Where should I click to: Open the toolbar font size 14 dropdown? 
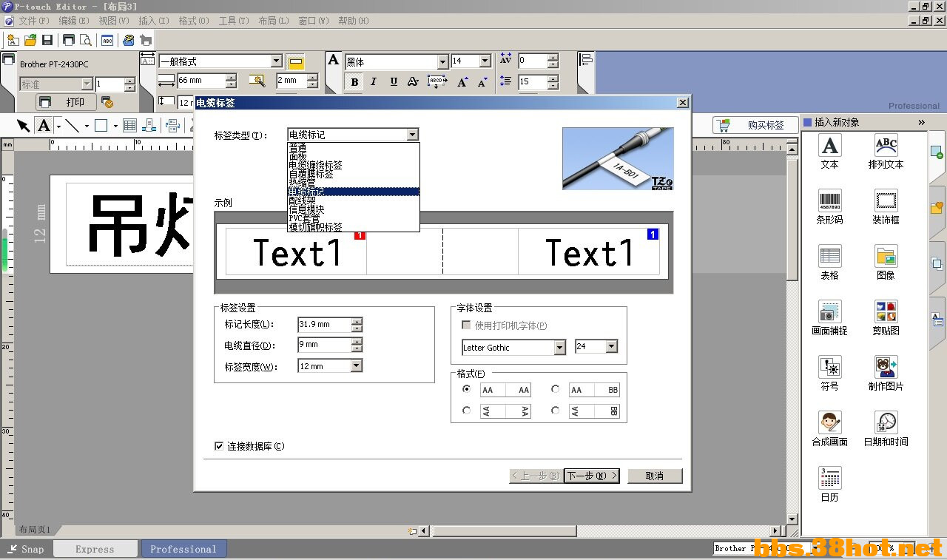coord(485,61)
